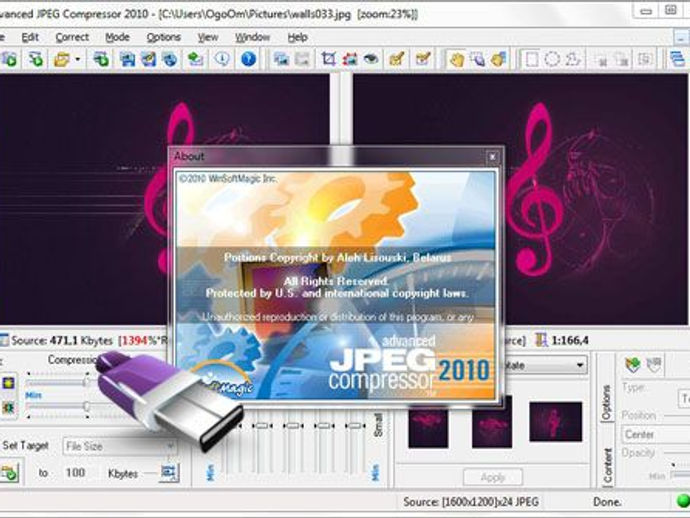Screen dimensions: 690x518
Task: Open the Help menu
Action: [297, 37]
